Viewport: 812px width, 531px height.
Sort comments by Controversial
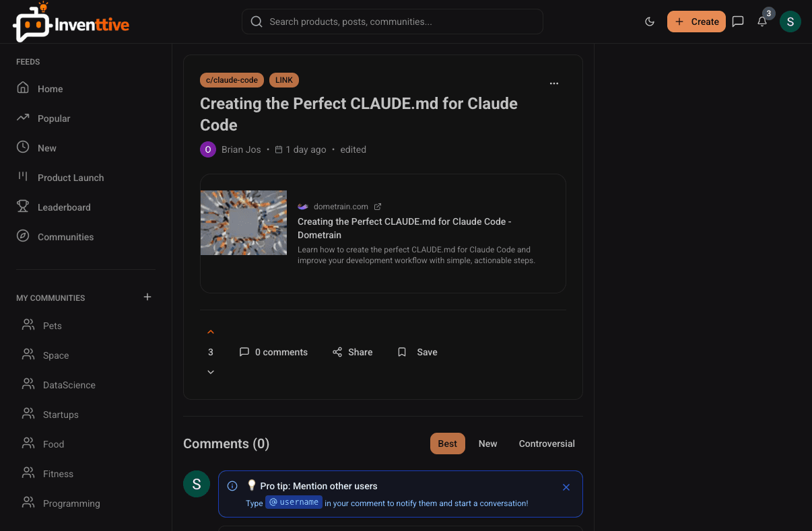(547, 444)
